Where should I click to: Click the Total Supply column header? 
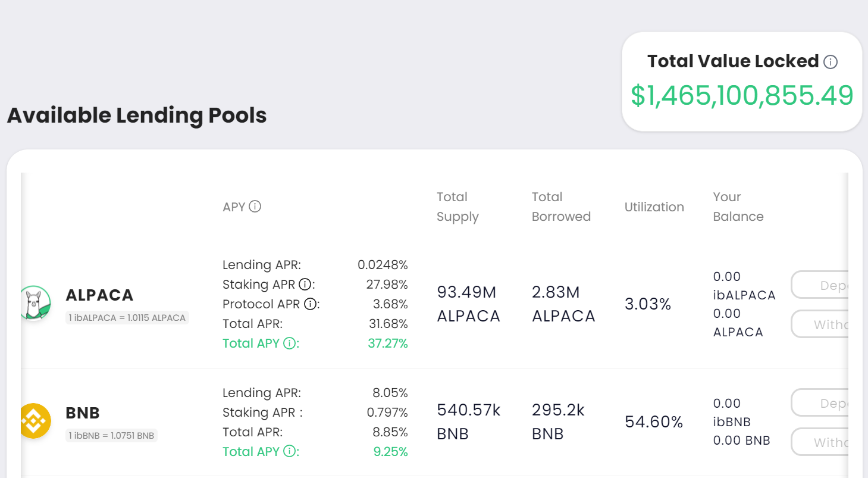coord(457,207)
